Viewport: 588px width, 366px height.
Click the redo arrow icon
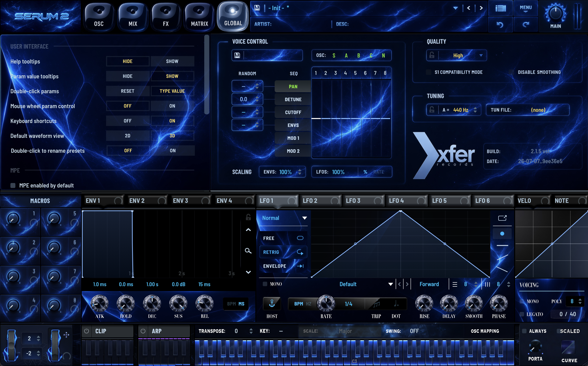pos(526,25)
